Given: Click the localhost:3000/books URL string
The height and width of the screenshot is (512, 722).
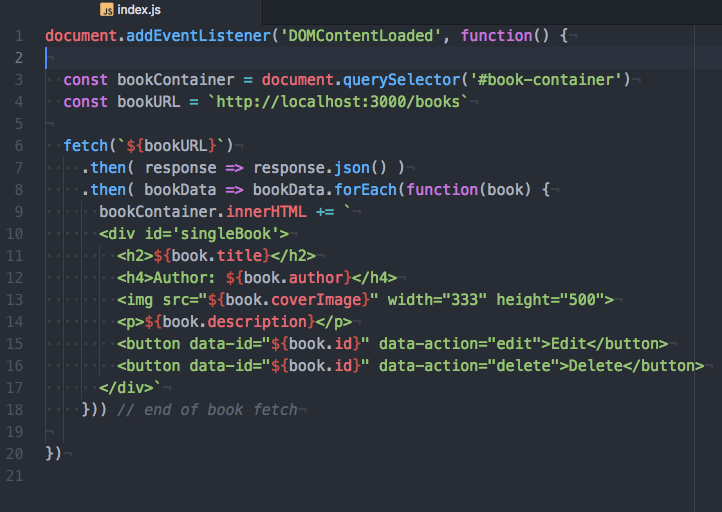Looking at the screenshot, I should [338, 102].
